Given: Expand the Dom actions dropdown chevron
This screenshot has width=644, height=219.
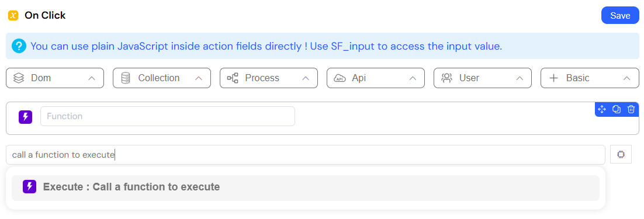Looking at the screenshot, I should (92, 78).
